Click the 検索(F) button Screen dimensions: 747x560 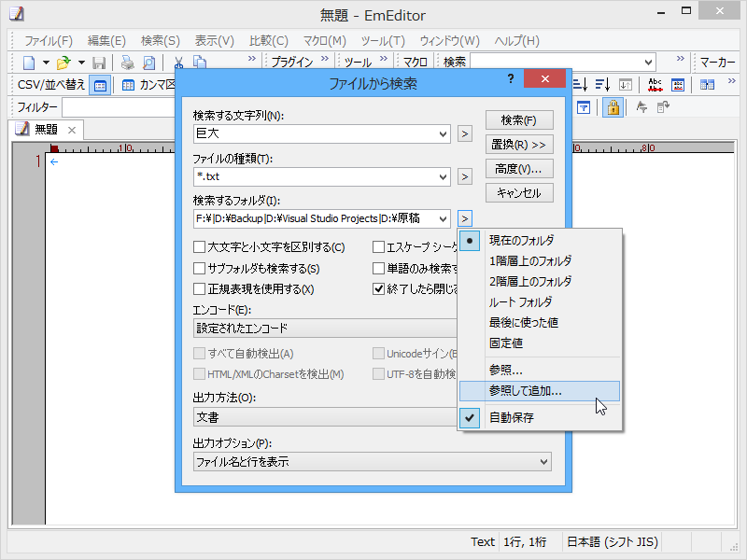[518, 119]
